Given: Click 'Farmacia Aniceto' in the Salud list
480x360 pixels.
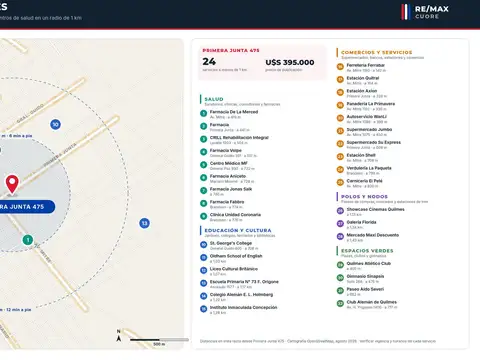Looking at the screenshot, I should (x=228, y=176).
